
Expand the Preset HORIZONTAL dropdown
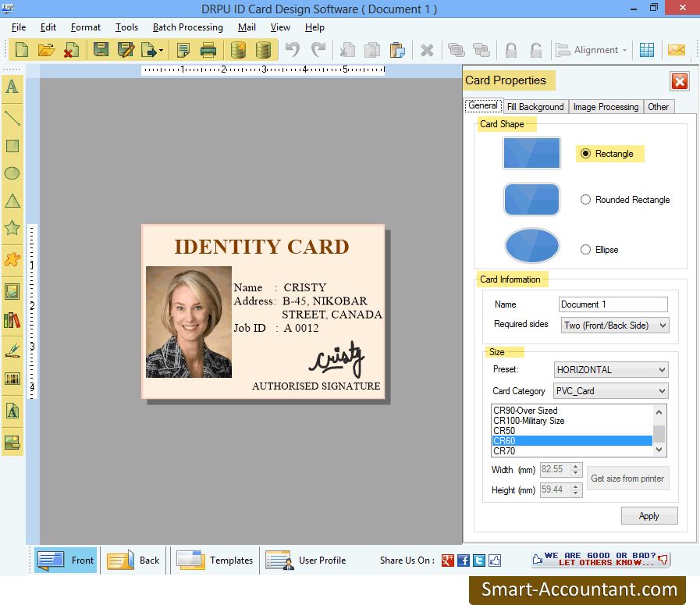click(611, 370)
